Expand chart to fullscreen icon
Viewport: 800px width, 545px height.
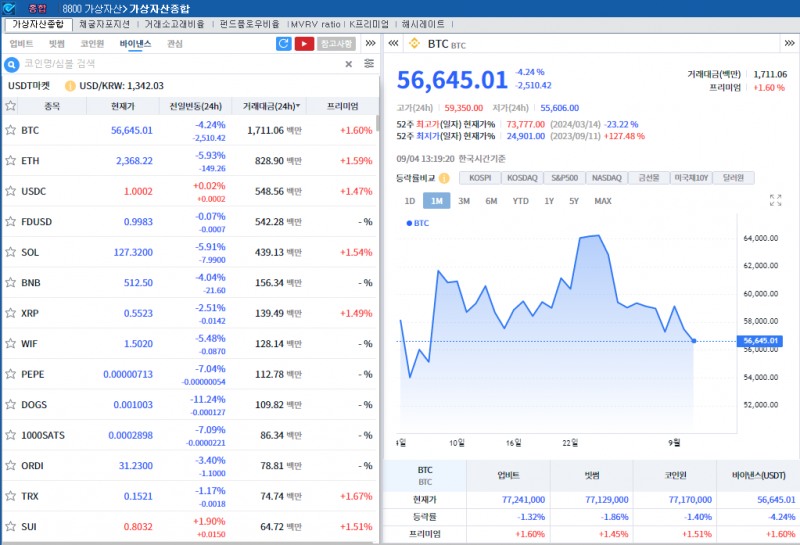(775, 200)
